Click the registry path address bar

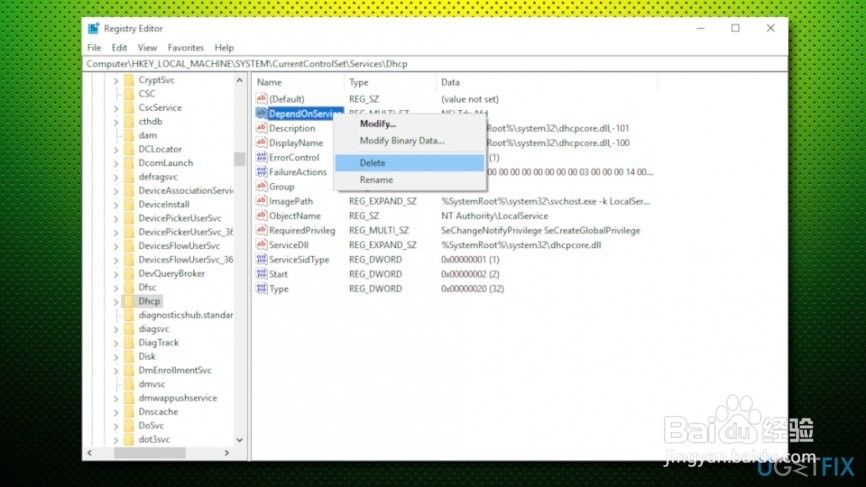[x=436, y=64]
